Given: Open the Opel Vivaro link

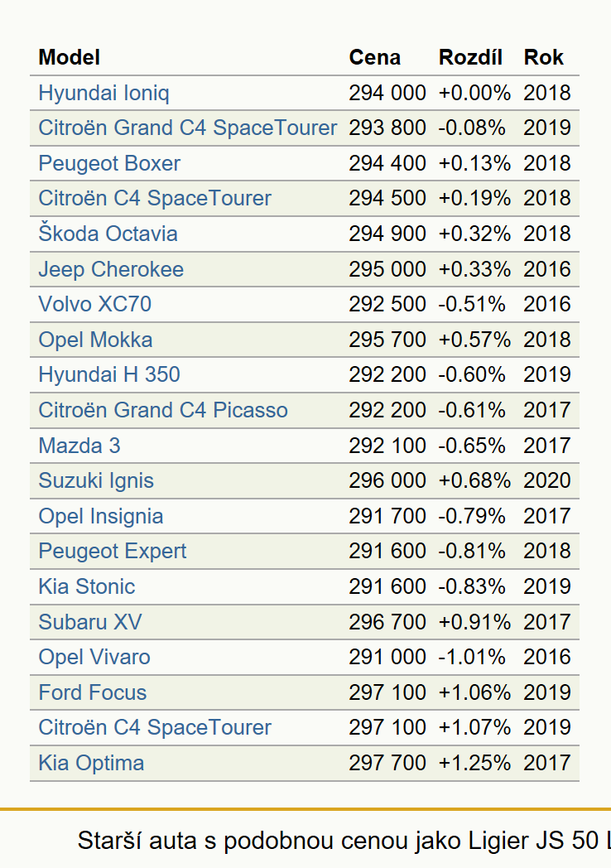Looking at the screenshot, I should (94, 657).
